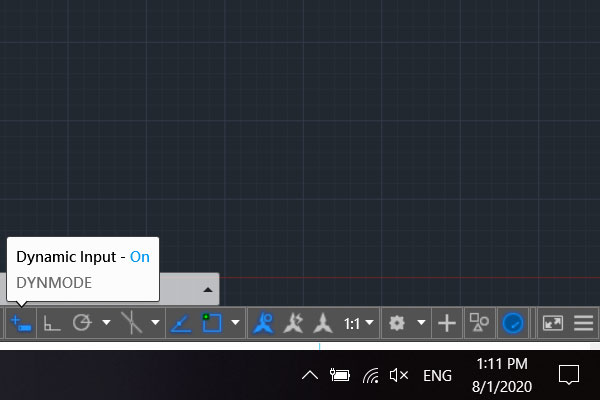Image resolution: width=600 pixels, height=400 pixels.
Task: Click Workspace Switching gear icon
Action: (x=397, y=323)
